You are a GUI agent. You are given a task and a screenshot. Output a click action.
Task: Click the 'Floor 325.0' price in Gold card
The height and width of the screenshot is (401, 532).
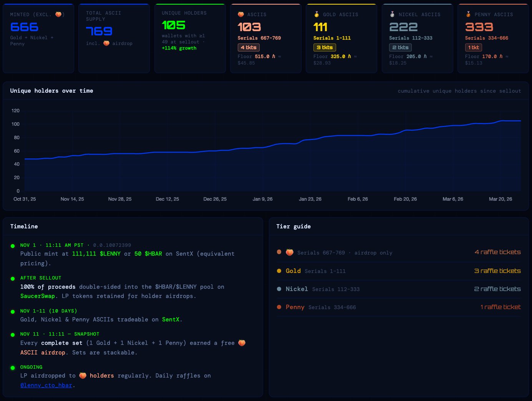click(x=332, y=57)
